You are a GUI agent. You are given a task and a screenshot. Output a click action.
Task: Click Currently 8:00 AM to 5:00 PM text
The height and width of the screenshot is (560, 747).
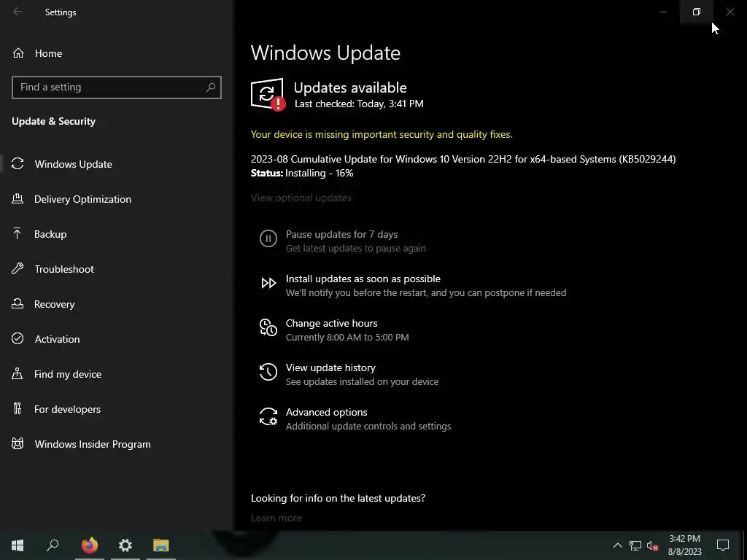(347, 337)
